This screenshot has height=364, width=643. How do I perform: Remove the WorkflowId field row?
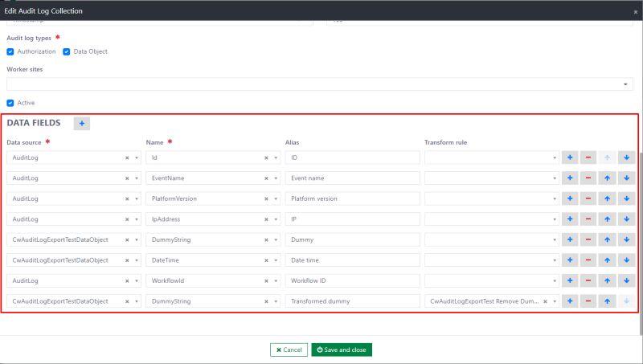[588, 280]
